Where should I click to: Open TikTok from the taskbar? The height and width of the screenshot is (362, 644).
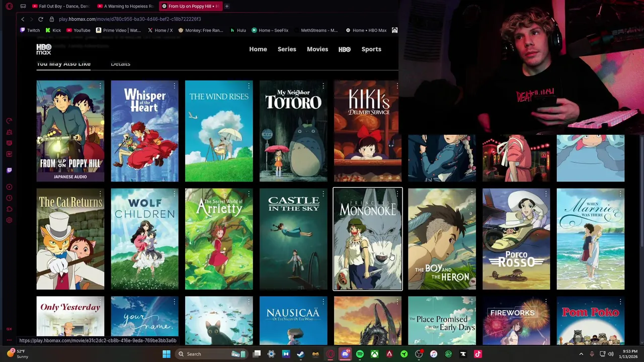[478, 354]
